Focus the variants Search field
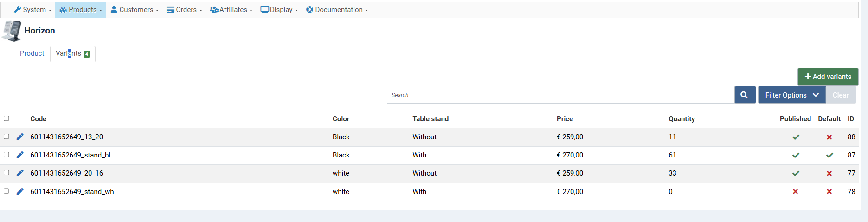This screenshot has height=222, width=868. (560, 95)
